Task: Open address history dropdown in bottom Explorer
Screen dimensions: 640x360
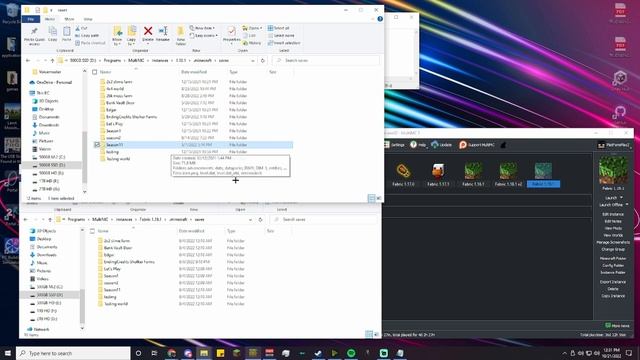Action: pos(250,220)
